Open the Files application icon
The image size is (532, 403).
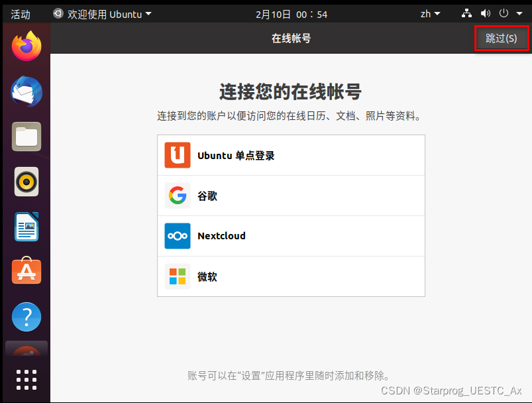pos(26,137)
